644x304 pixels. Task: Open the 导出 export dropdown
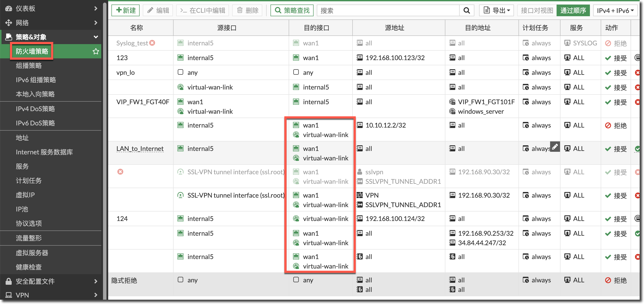pos(496,11)
